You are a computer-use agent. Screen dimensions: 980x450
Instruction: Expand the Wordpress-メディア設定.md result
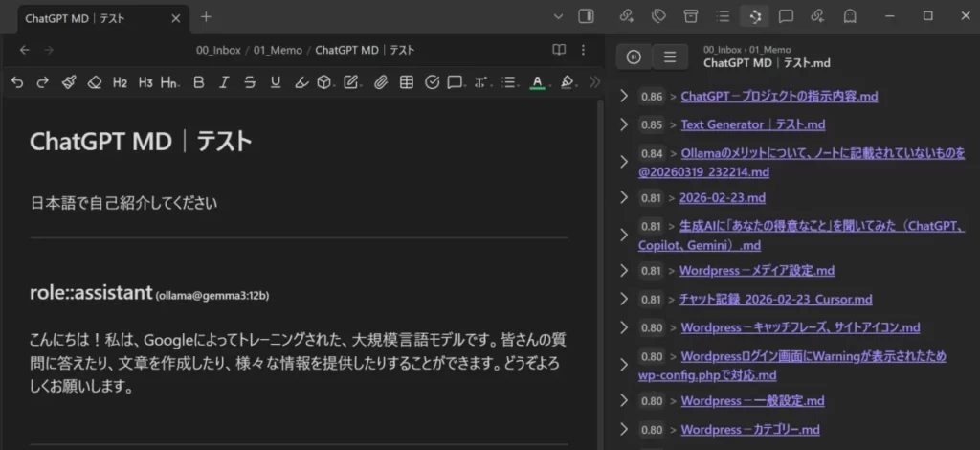click(x=623, y=270)
